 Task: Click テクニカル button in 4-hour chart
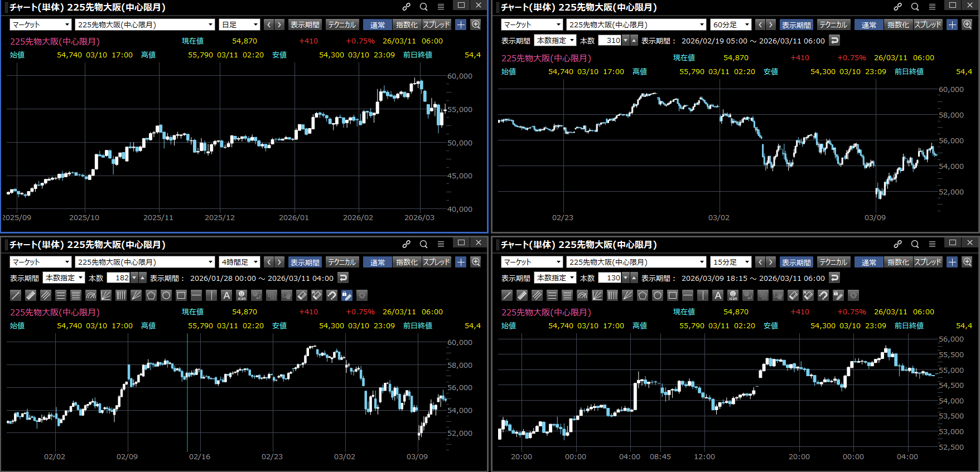click(342, 262)
